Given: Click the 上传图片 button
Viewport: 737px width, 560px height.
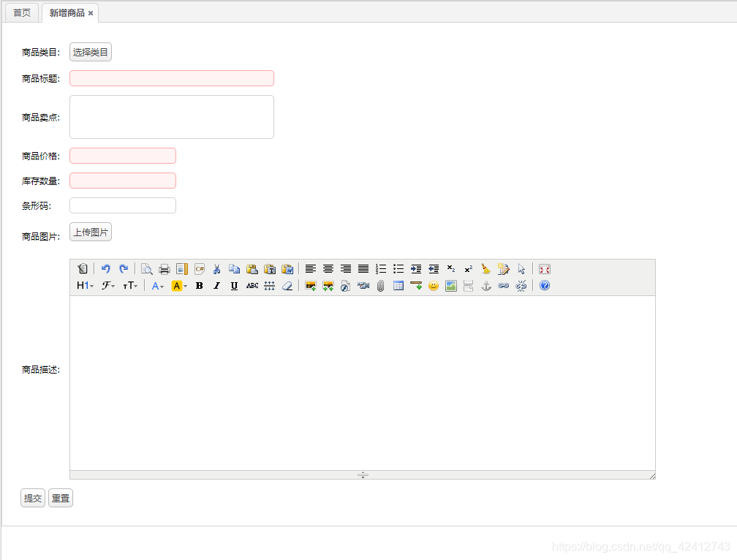Looking at the screenshot, I should 91,232.
